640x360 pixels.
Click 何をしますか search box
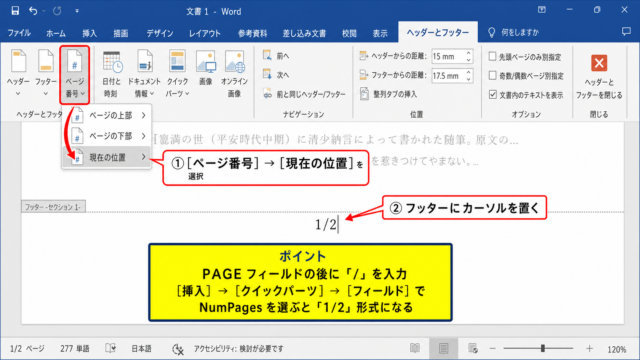[x=520, y=32]
